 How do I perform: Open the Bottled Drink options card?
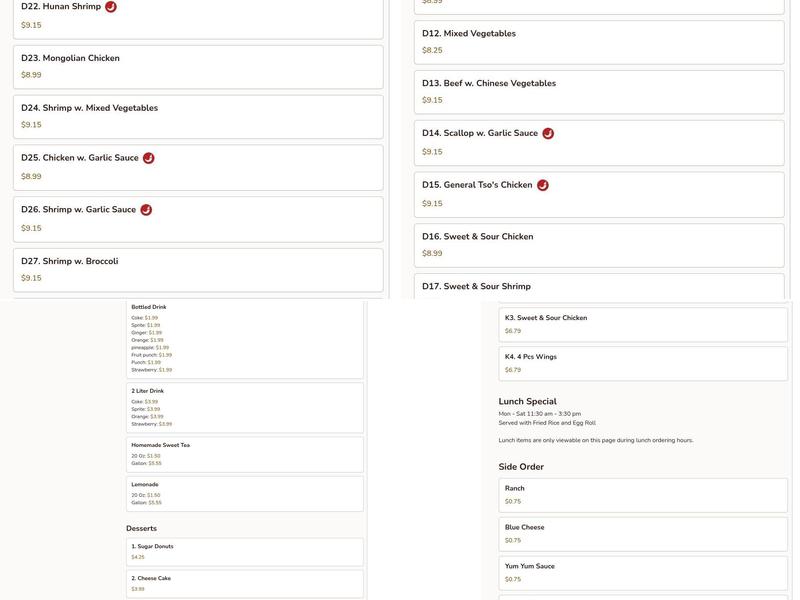[x=244, y=338]
